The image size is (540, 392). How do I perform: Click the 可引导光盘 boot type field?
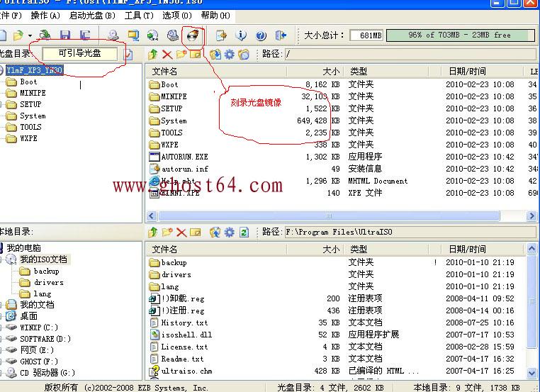click(x=80, y=53)
